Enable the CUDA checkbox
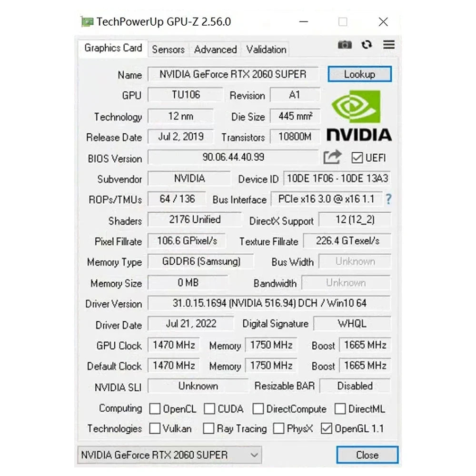The image size is (476, 476). [x=209, y=408]
